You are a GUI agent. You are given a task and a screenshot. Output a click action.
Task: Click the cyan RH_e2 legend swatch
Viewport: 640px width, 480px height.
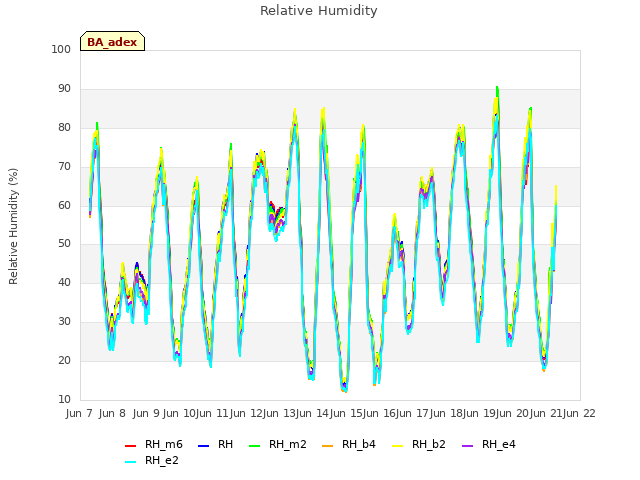click(130, 461)
